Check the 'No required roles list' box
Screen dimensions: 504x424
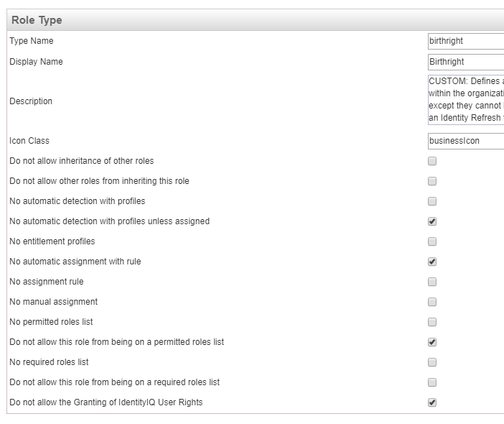click(432, 362)
